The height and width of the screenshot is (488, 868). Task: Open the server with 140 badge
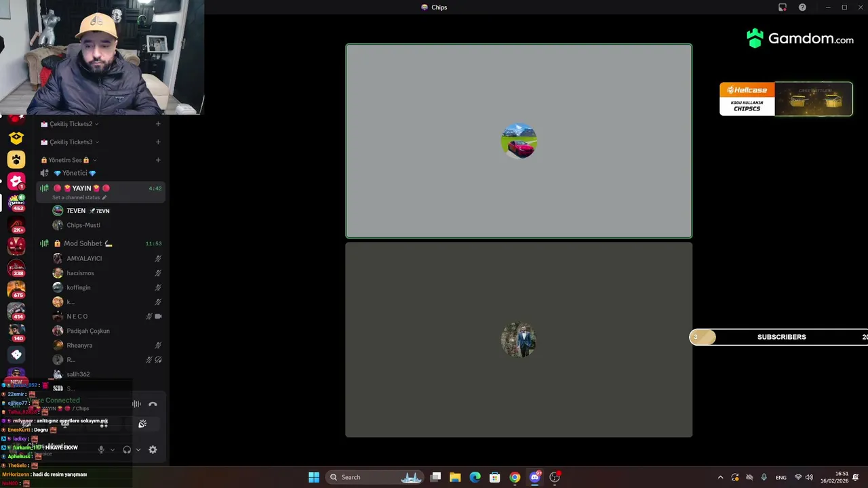(x=16, y=333)
